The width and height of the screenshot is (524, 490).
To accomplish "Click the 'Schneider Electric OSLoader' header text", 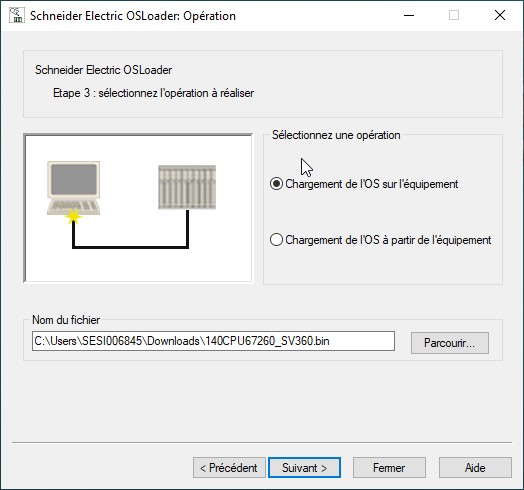I will [x=104, y=70].
